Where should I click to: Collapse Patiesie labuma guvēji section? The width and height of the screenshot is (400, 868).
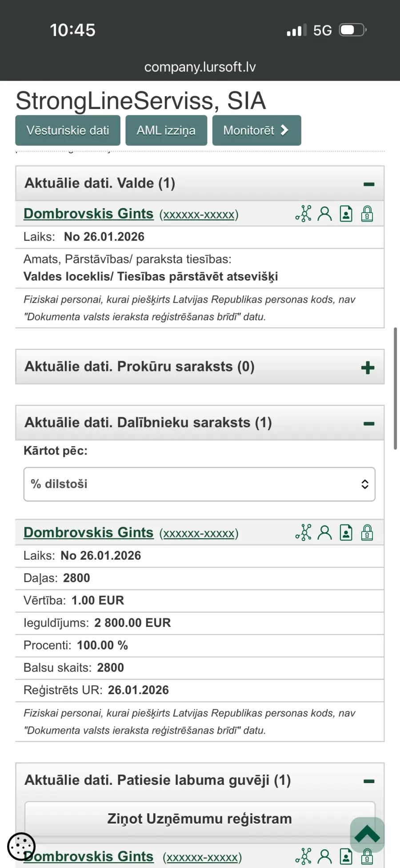coord(369,781)
